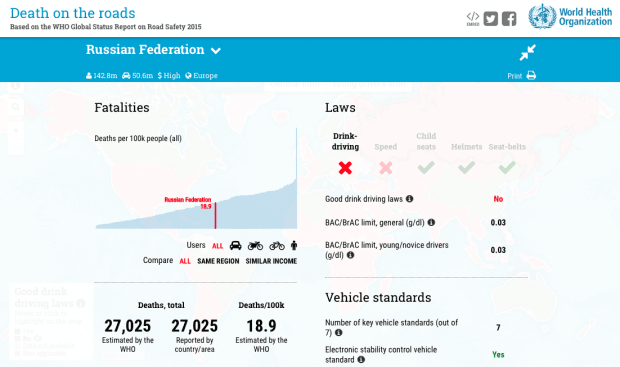Screen dimensions: 620x367
Task: Select ALL users filter
Action: 217,246
